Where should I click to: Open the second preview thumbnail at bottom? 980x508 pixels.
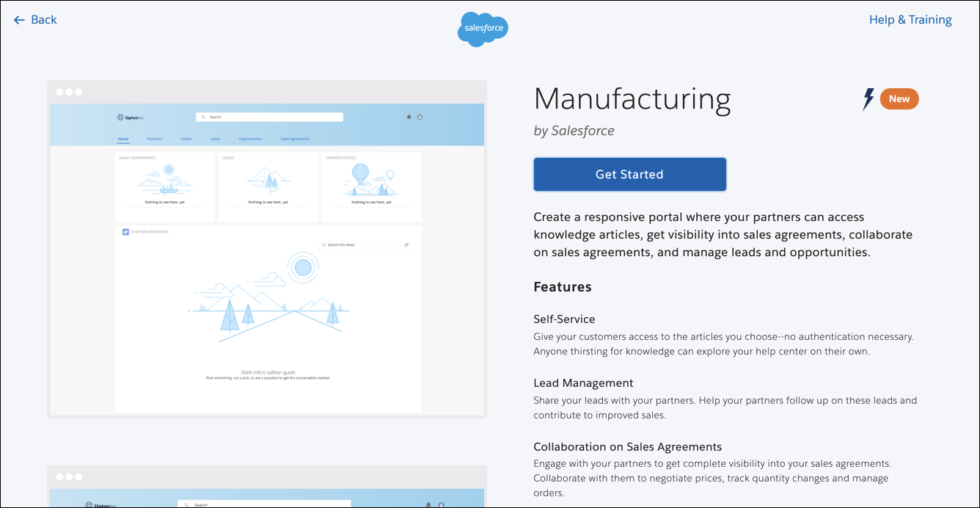coord(267,486)
